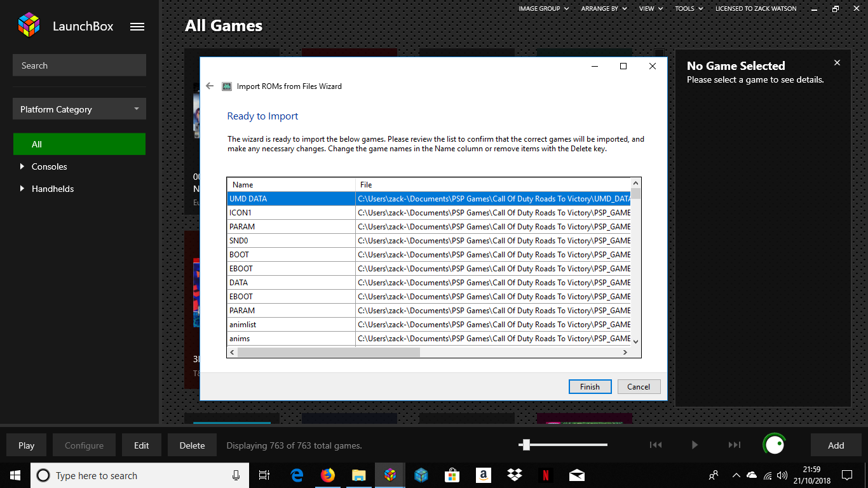Launch Microsoft Edge from taskbar

pyautogui.click(x=297, y=475)
